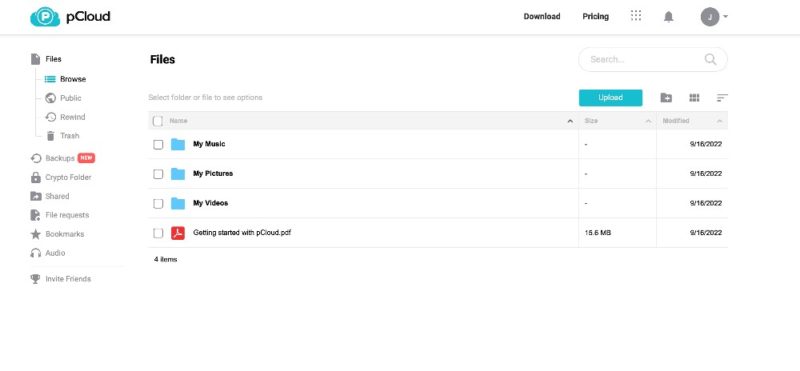
Task: Toggle the select-all checkbox in header
Action: (x=158, y=121)
